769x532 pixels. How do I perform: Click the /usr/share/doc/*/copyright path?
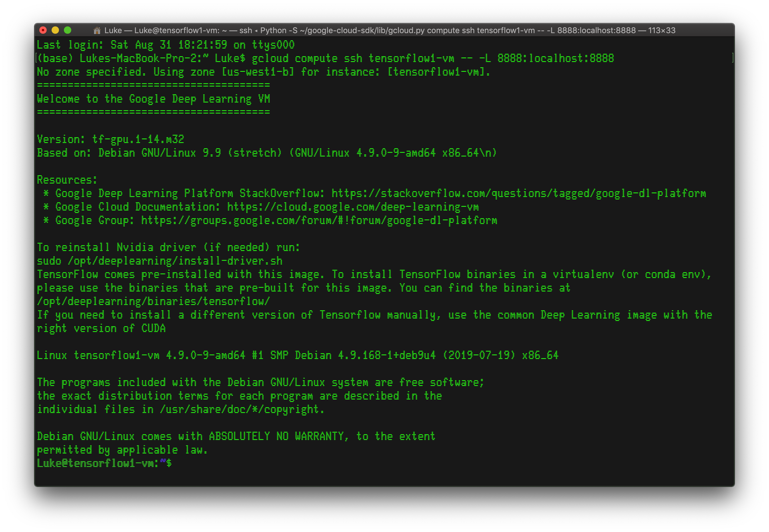point(239,409)
